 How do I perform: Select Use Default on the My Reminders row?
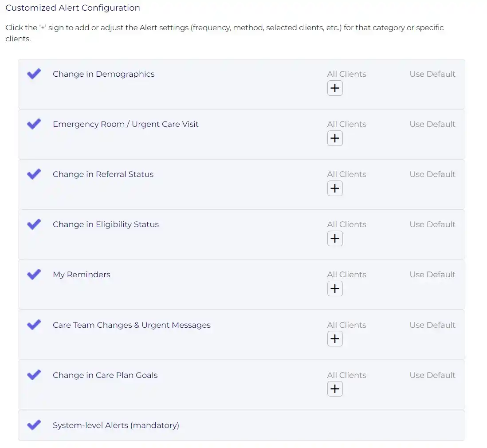tap(432, 275)
